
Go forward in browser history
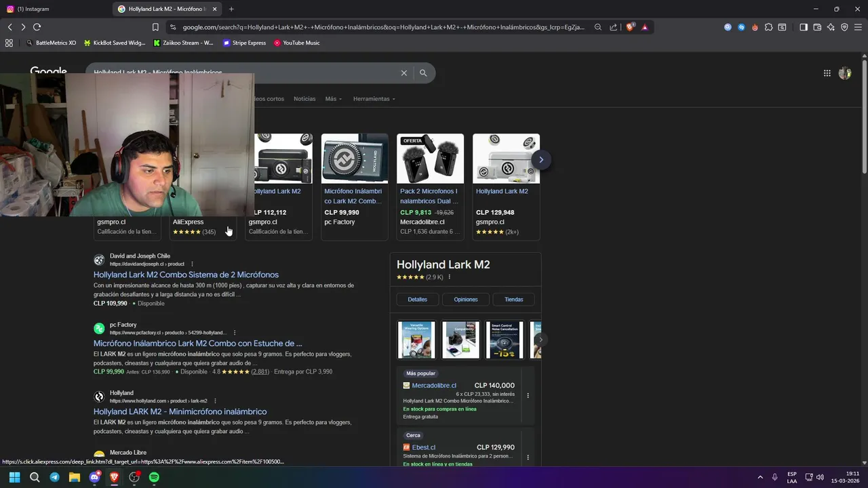(23, 27)
